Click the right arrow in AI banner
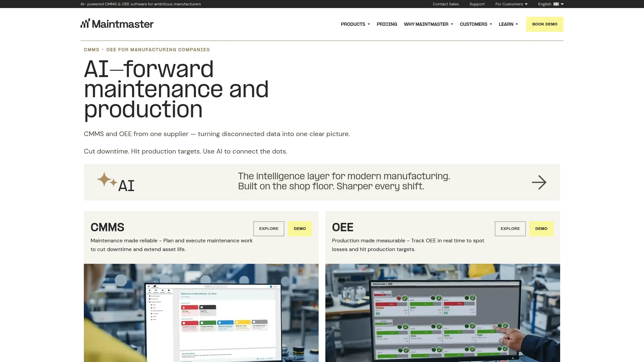The width and height of the screenshot is (644, 362). pyautogui.click(x=539, y=182)
